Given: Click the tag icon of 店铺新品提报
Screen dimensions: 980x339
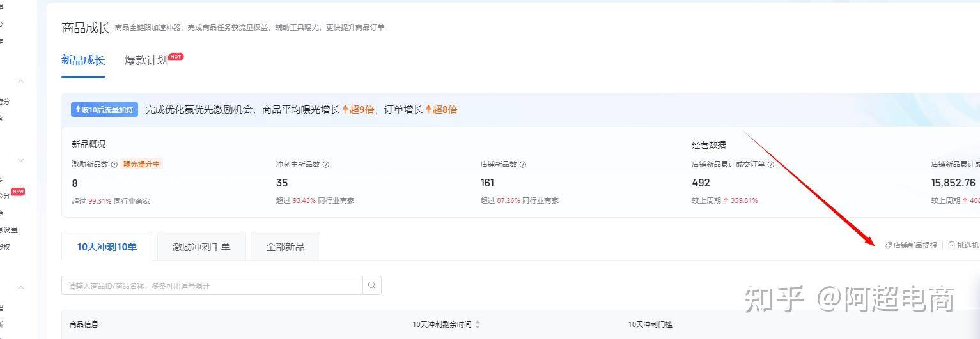Looking at the screenshot, I should pyautogui.click(x=888, y=245).
